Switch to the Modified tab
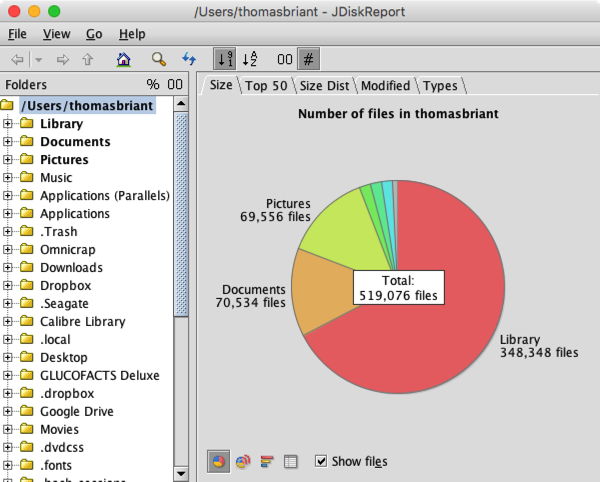The image size is (600, 482). click(385, 86)
